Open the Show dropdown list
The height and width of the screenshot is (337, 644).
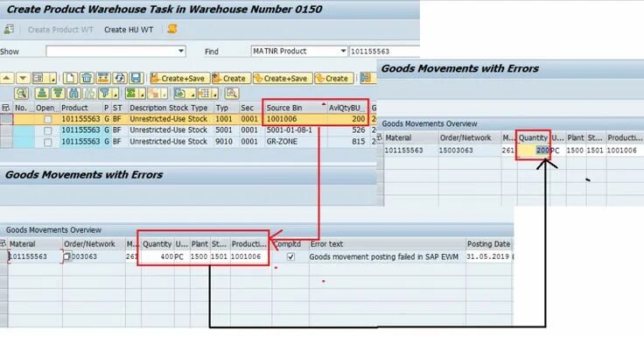[x=181, y=51]
